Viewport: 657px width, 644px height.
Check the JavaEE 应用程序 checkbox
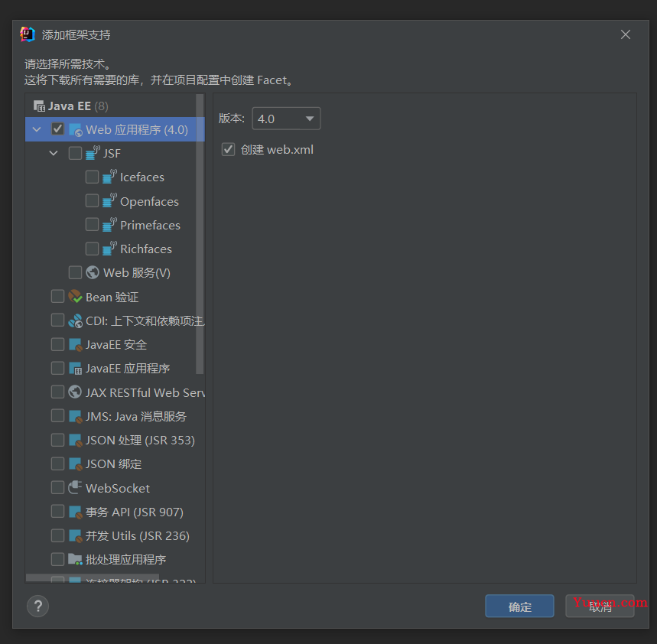pyautogui.click(x=57, y=369)
